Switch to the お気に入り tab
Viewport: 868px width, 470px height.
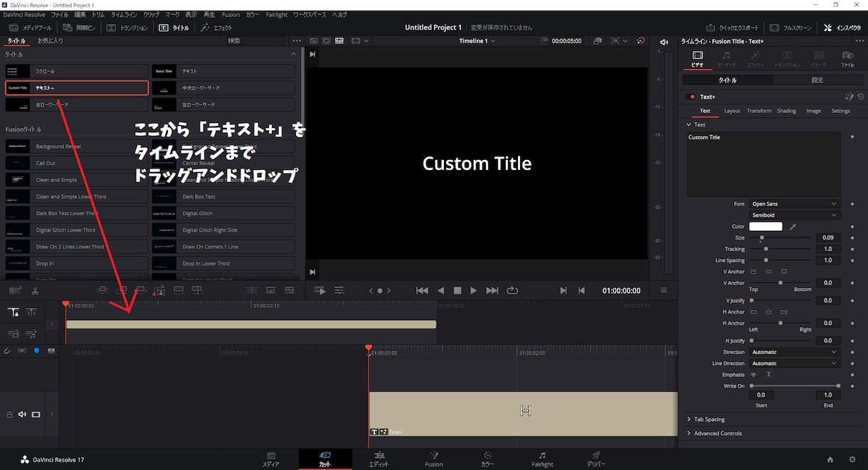point(51,41)
